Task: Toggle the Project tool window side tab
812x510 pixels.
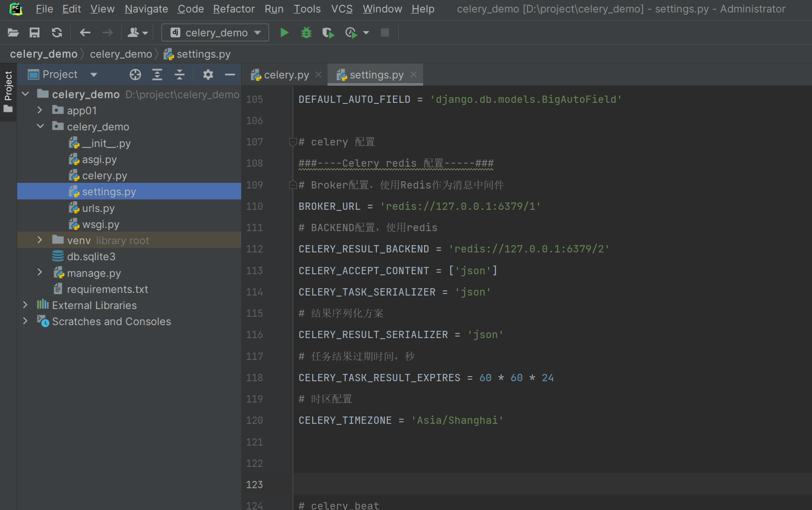Action: pyautogui.click(x=8, y=92)
